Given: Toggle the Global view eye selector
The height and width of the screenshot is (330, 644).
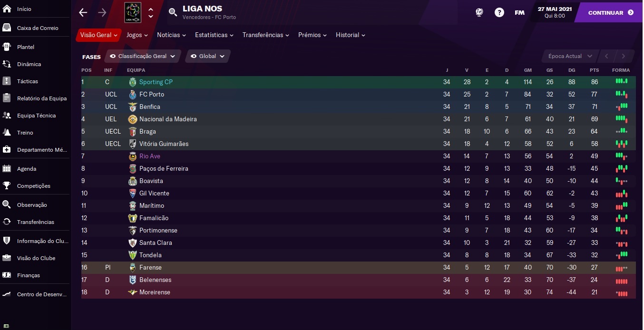Looking at the screenshot, I should (x=208, y=56).
